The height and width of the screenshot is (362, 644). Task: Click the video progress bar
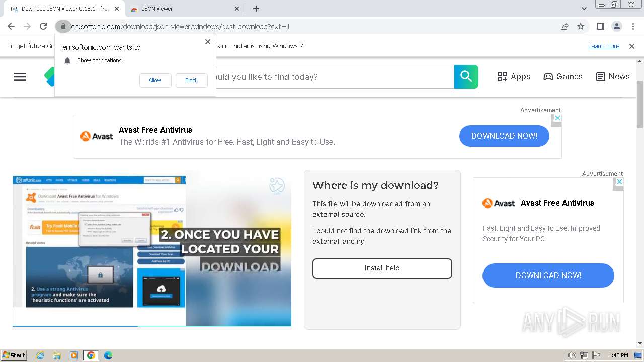[152, 326]
